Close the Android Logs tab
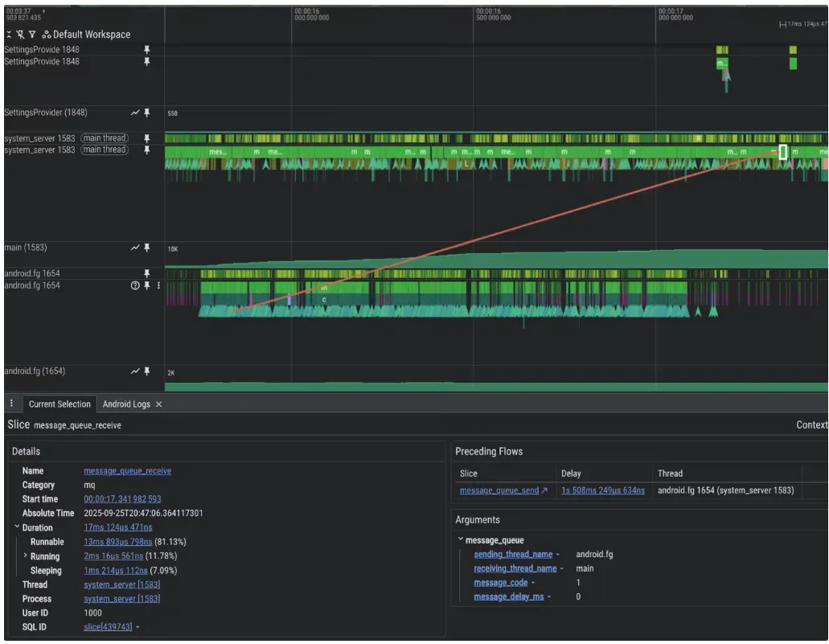829x644 pixels. point(158,404)
